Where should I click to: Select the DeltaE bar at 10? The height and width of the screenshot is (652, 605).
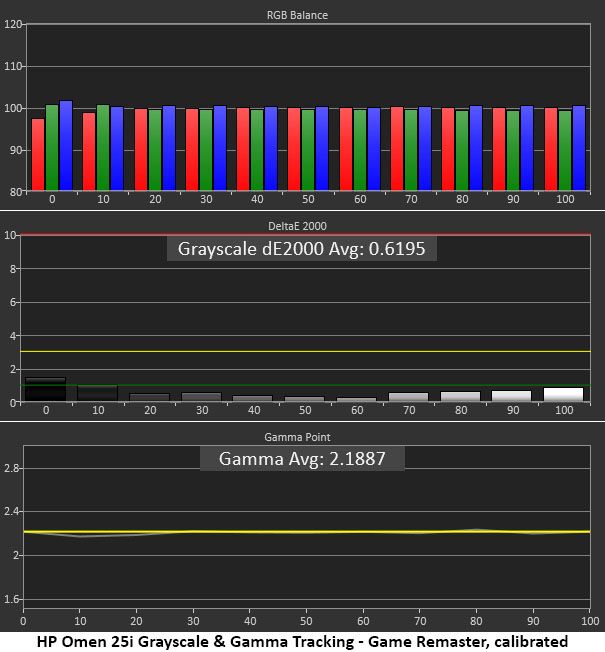tap(98, 393)
